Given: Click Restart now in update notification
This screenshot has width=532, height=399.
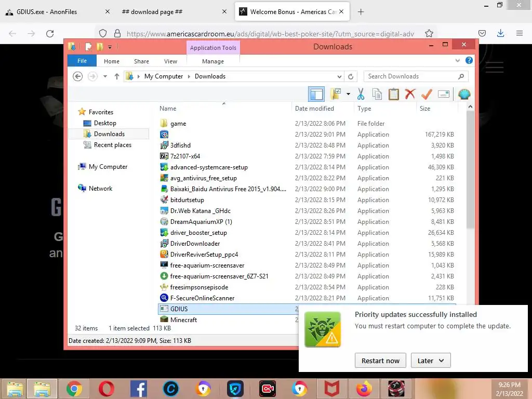Looking at the screenshot, I should (x=380, y=361).
